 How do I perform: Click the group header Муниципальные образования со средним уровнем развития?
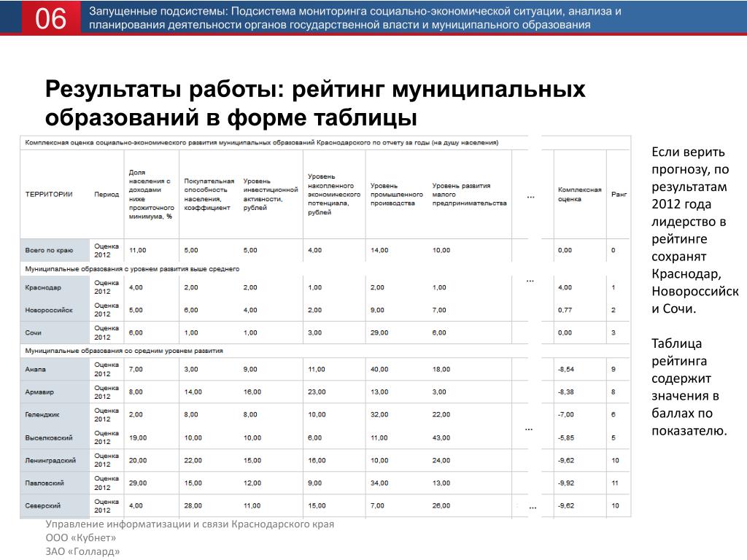(124, 351)
